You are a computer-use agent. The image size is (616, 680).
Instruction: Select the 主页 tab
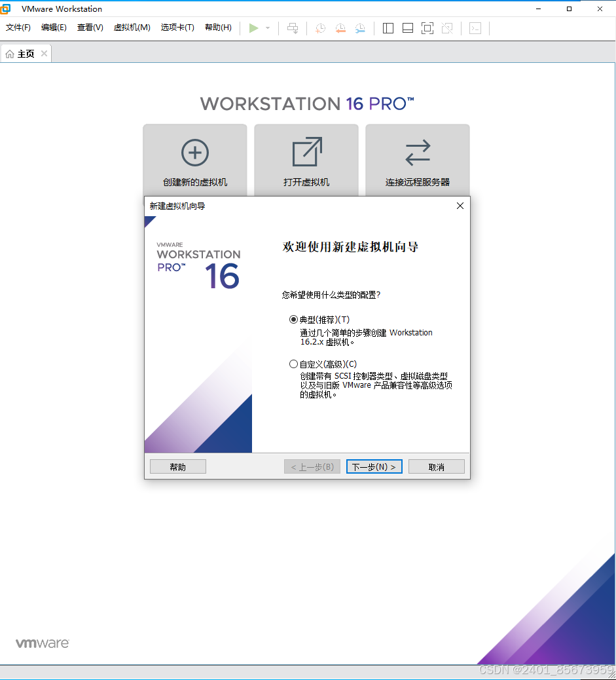(x=26, y=54)
